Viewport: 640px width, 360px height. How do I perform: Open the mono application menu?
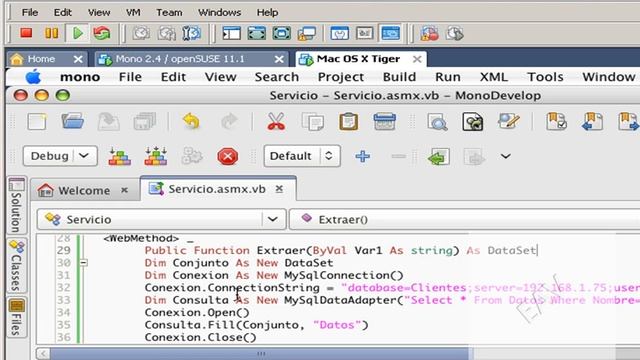coord(80,77)
